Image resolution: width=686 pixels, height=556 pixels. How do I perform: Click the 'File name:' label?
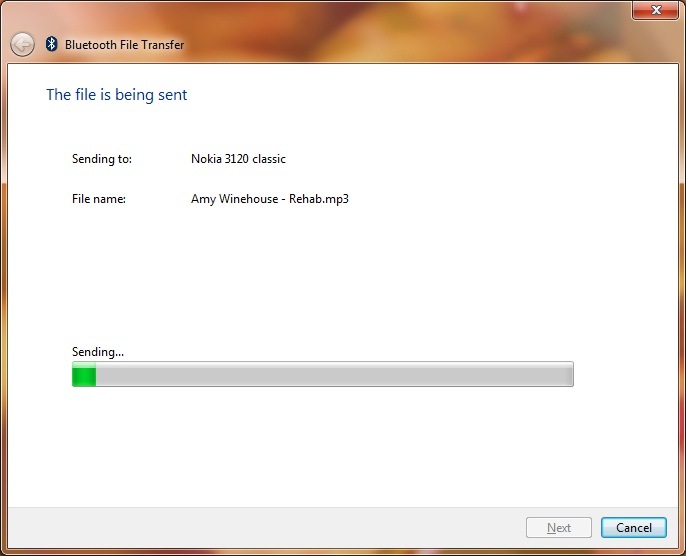pyautogui.click(x=99, y=199)
